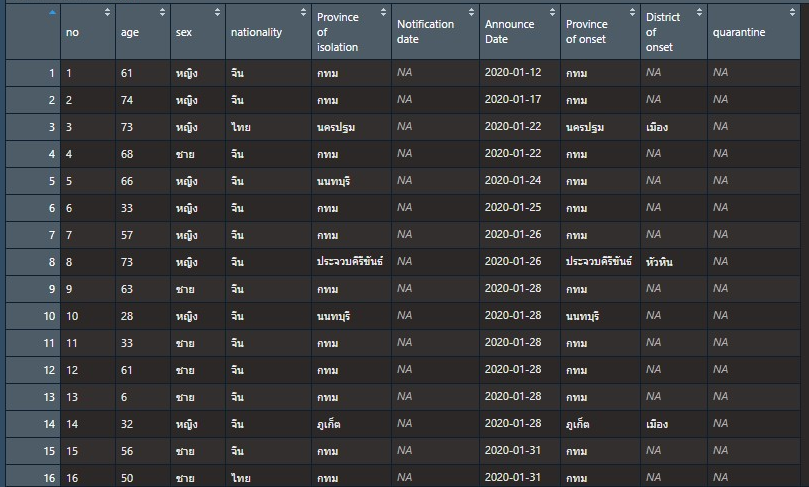Sort by Province of isolation using its arrows

pyautogui.click(x=382, y=13)
